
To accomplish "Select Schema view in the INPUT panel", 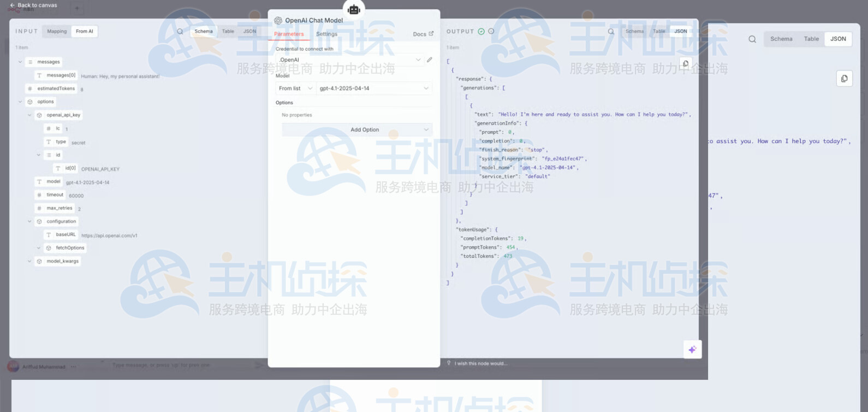I will pos(204,31).
